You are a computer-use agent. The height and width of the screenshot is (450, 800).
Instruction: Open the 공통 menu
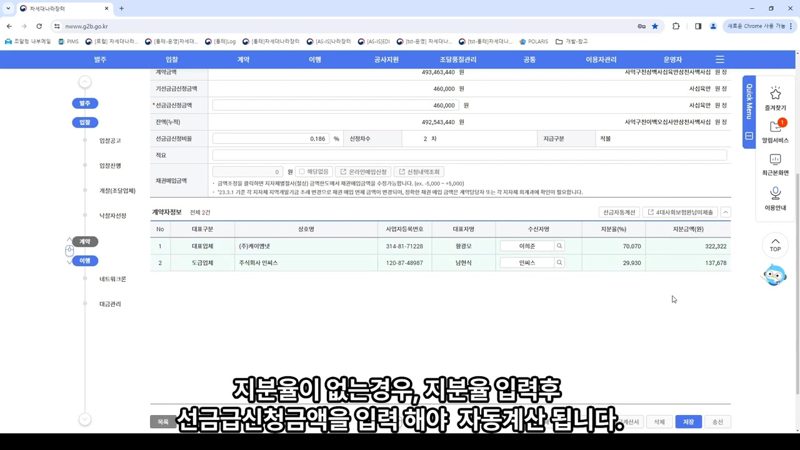click(x=530, y=60)
